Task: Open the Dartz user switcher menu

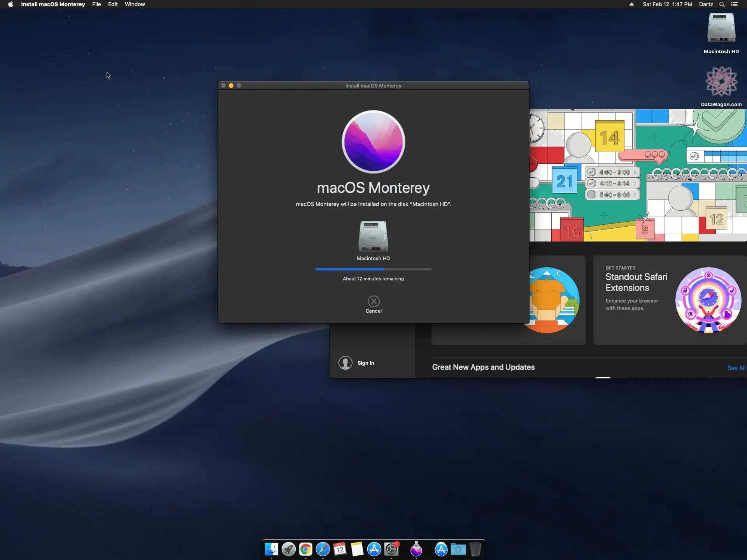Action: 706,4
